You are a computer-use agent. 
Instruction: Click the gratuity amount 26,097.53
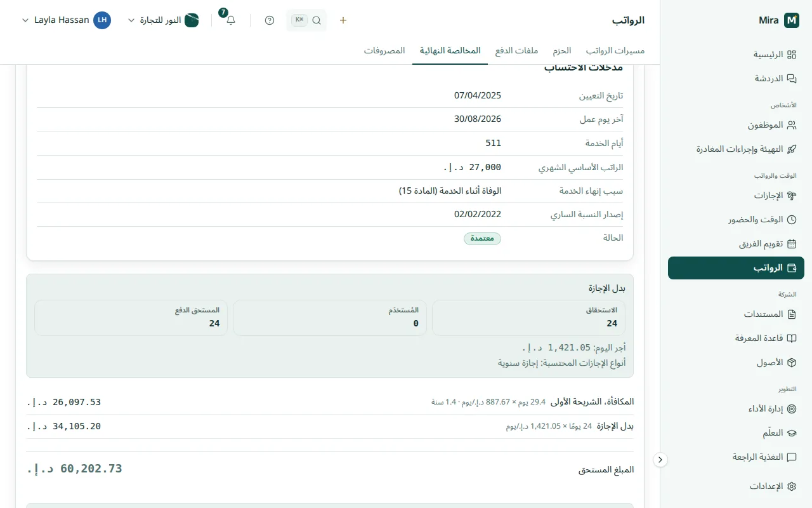(x=64, y=402)
